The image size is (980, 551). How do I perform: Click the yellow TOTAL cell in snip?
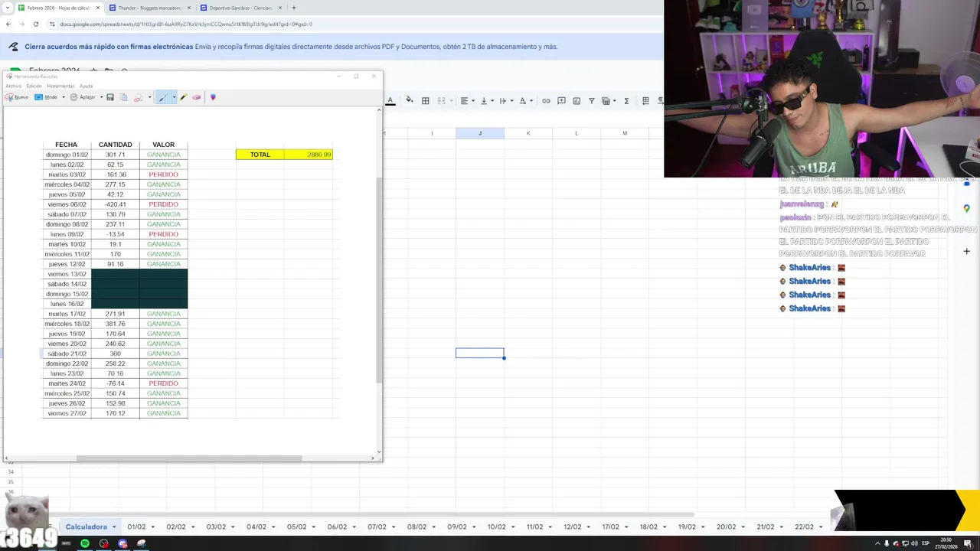coord(260,155)
